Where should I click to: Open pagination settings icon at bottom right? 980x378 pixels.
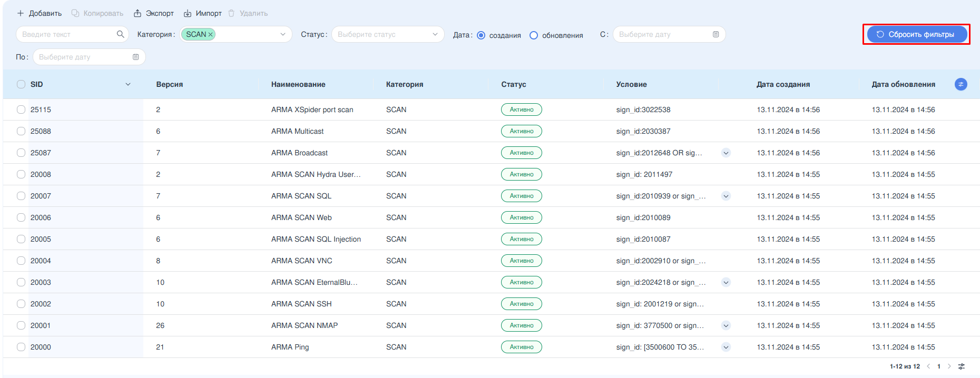pyautogui.click(x=962, y=366)
